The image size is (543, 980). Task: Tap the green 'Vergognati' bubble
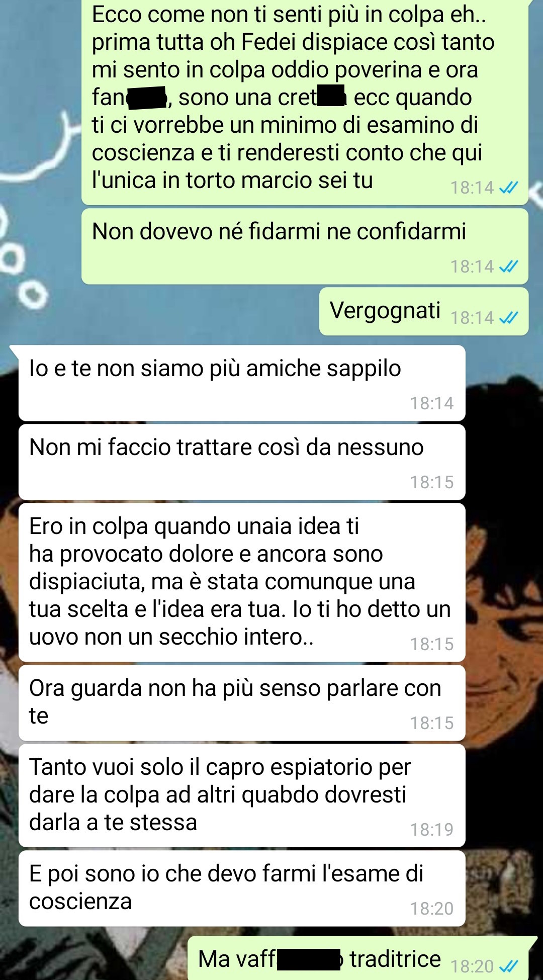[424, 311]
